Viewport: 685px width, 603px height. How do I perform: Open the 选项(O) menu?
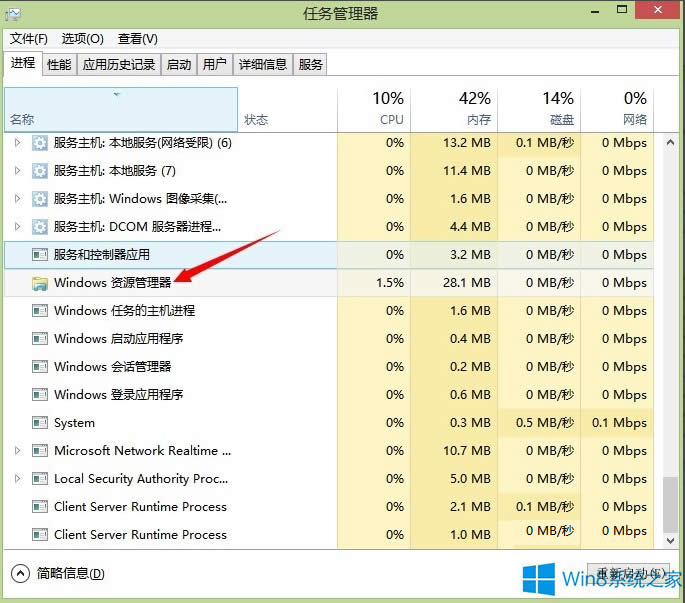(82, 39)
